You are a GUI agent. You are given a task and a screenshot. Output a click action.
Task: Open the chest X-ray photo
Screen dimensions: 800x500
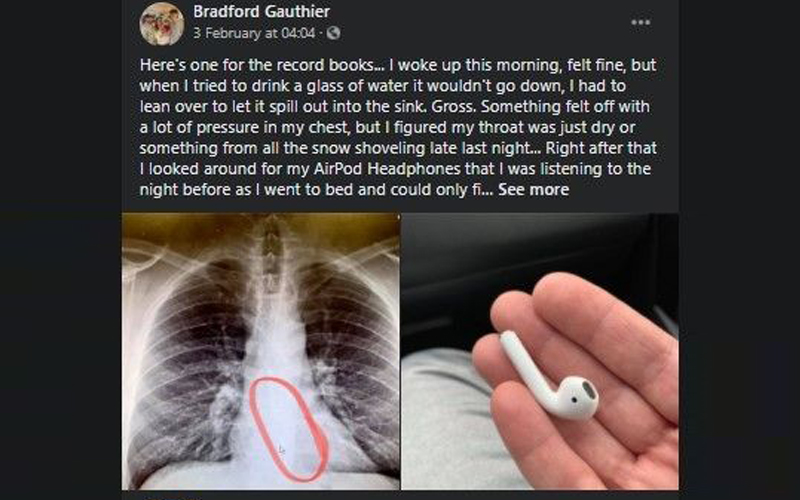[261, 352]
